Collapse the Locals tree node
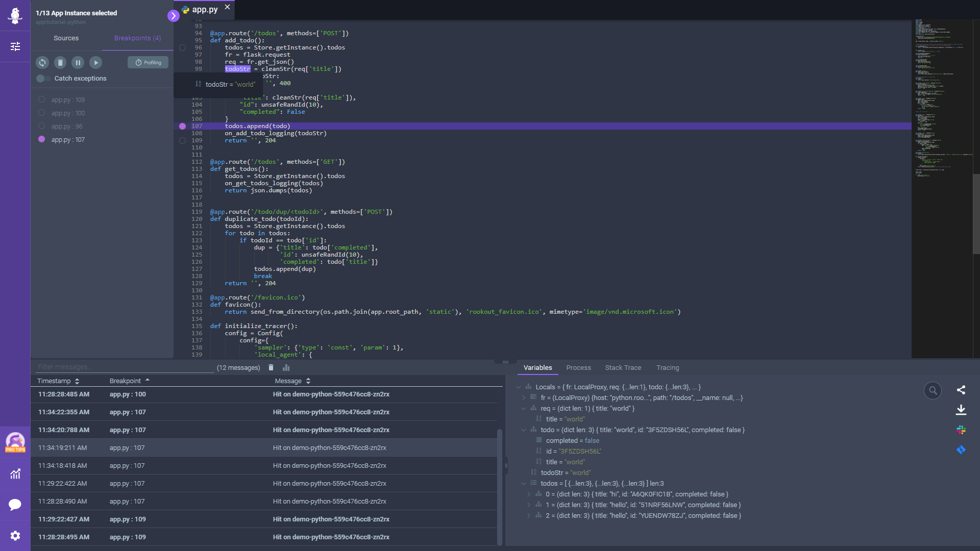Screen dimensions: 980x551 click(x=519, y=387)
